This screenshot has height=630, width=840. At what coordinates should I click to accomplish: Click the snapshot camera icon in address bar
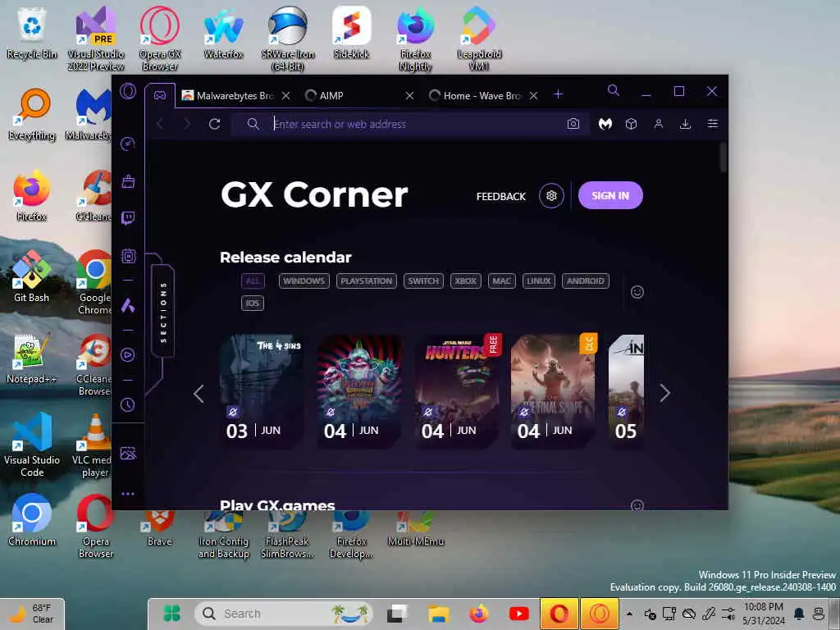tap(573, 125)
